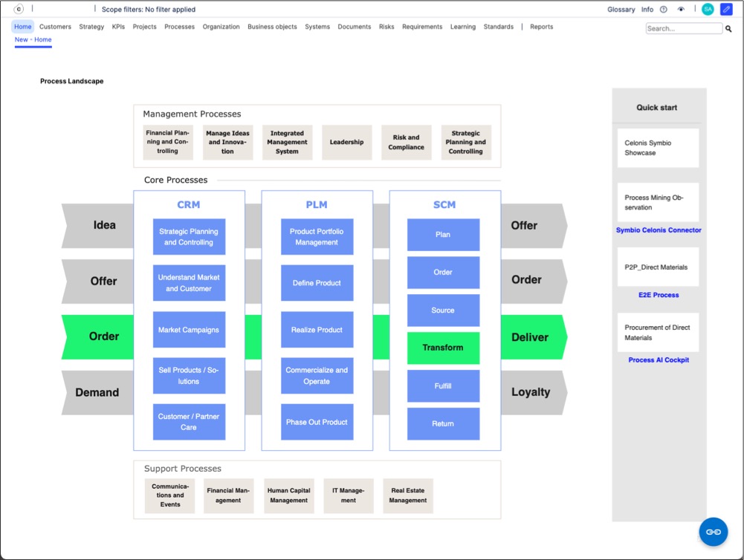Viewport: 744px width, 560px height.
Task: Follow the E2E Process link
Action: click(659, 295)
